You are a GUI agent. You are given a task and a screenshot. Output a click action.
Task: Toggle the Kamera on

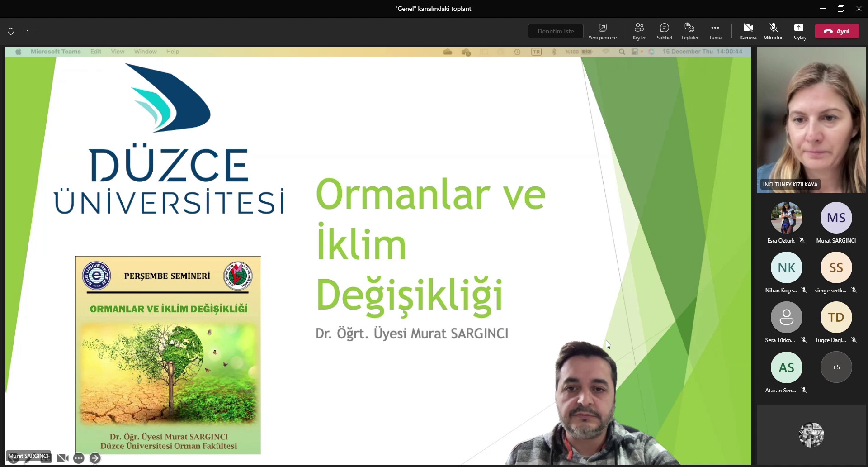click(x=748, y=31)
